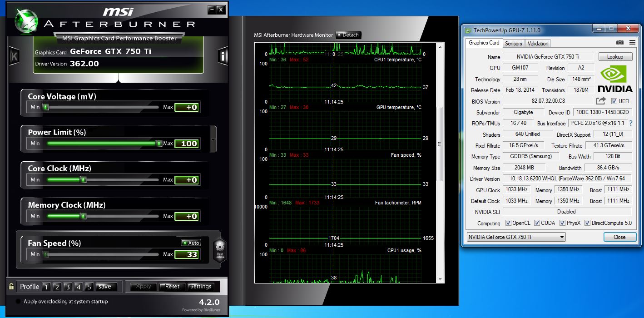Open the GPU-Z hamburger menu icon

pyautogui.click(x=632, y=42)
